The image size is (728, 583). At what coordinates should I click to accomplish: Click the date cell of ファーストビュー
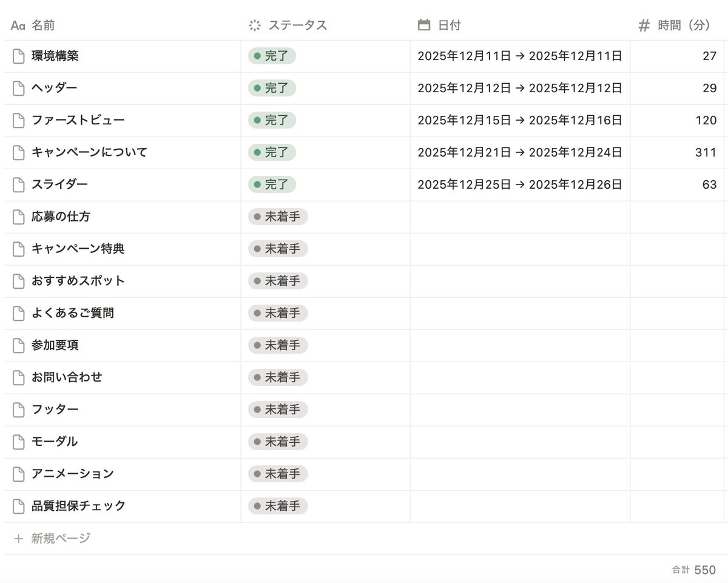point(520,120)
